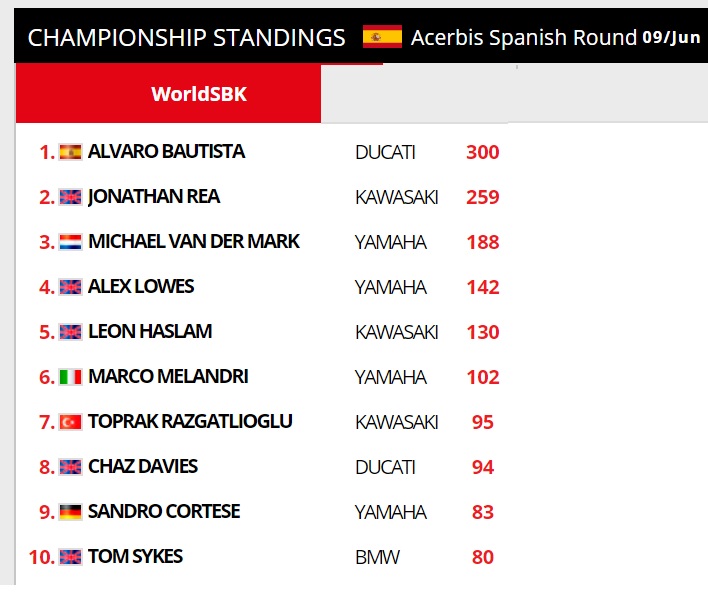Screen dimensions: 708x600
Task: Open Alvaro Bautista rider link
Action: coord(166,151)
